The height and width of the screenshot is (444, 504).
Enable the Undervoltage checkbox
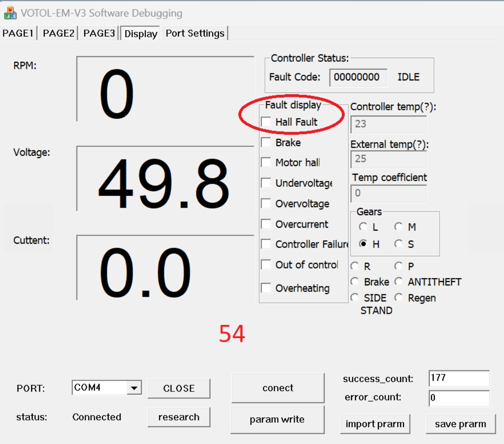(x=266, y=183)
